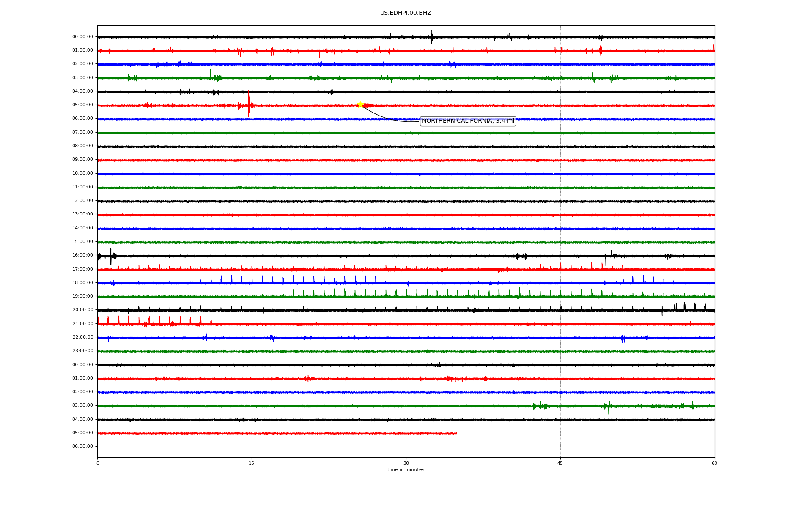Click the NORTHERN CALIFORNIA, 3.4 ml annotation
Screen dimensions: 812x508
tap(468, 121)
